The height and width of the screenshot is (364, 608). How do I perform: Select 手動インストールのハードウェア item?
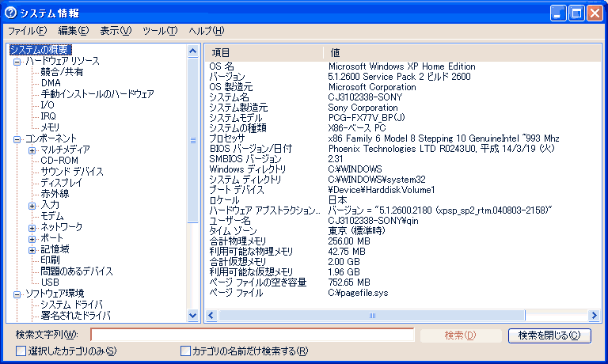(97, 94)
